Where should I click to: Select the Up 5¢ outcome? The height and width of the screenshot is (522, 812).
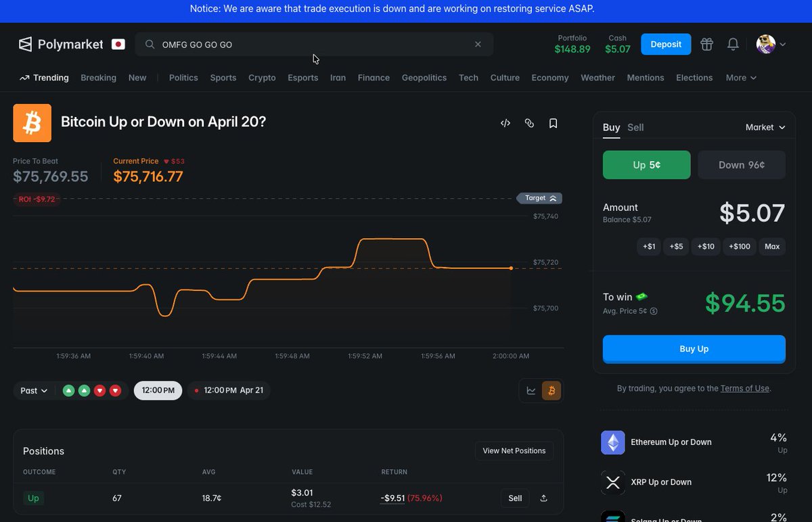pyautogui.click(x=647, y=165)
